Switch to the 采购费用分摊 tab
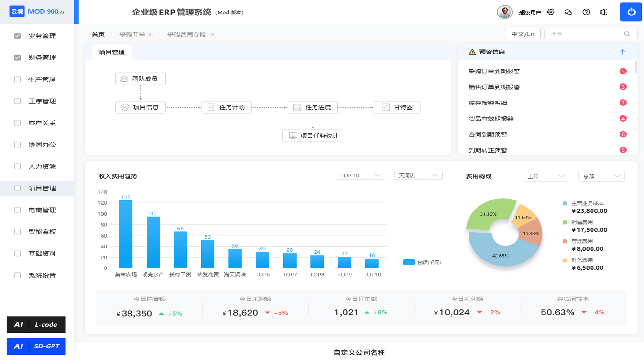 186,34
